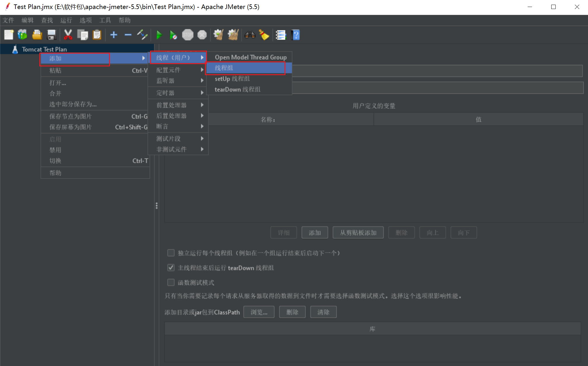The width and height of the screenshot is (588, 366).
Task: Click the Collapse all minus icon
Action: point(128,35)
